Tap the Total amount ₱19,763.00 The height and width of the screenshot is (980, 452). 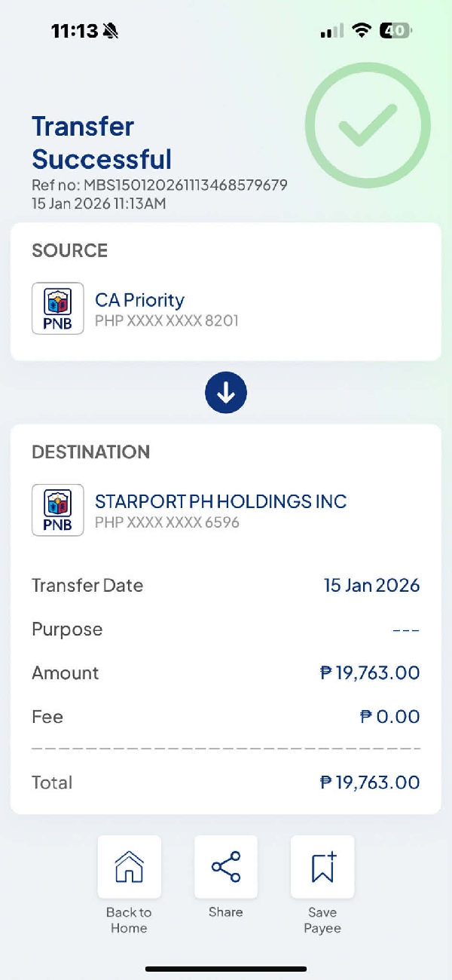370,782
